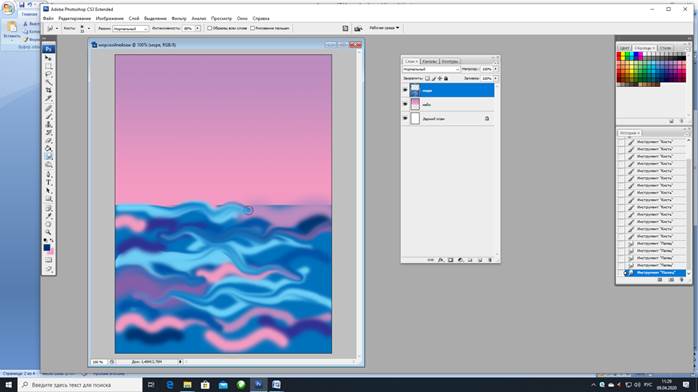698x392 pixels.
Task: Select the Lasso tool
Action: point(49,74)
